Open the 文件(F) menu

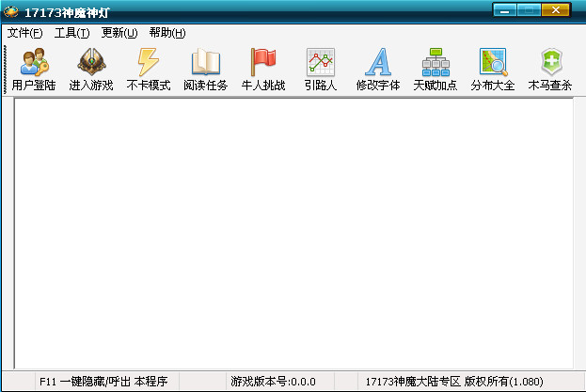pos(24,33)
